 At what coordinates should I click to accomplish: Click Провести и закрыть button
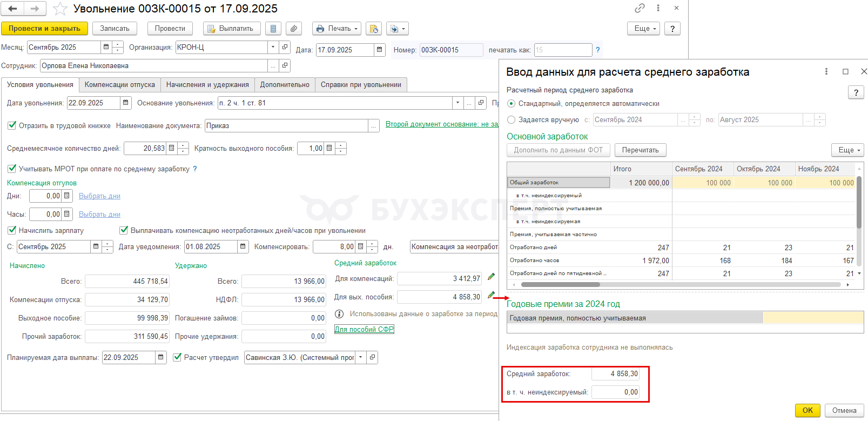pos(44,29)
